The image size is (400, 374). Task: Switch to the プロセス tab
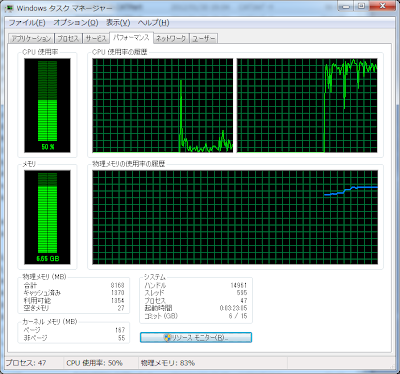pyautogui.click(x=68, y=38)
